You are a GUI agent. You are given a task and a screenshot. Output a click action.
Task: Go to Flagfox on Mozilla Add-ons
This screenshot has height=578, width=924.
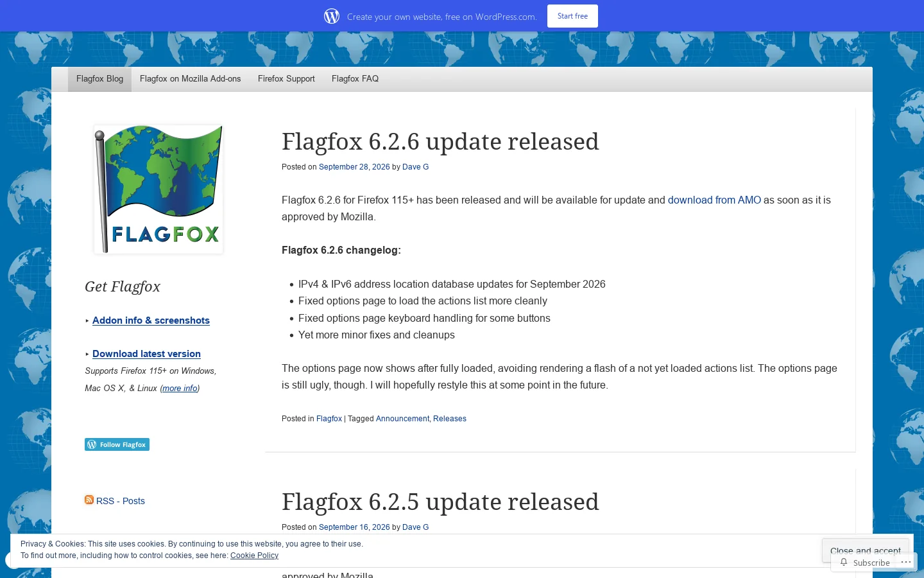point(191,79)
